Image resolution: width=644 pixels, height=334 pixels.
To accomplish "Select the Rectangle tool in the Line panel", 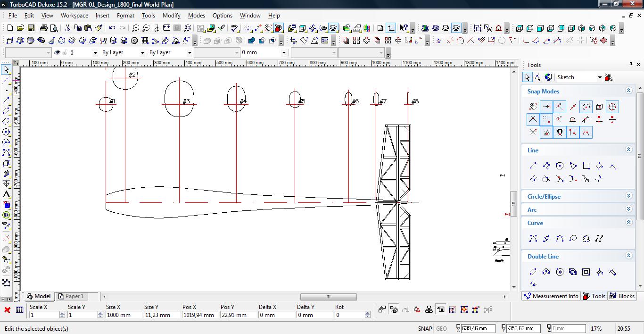I will click(x=586, y=166).
